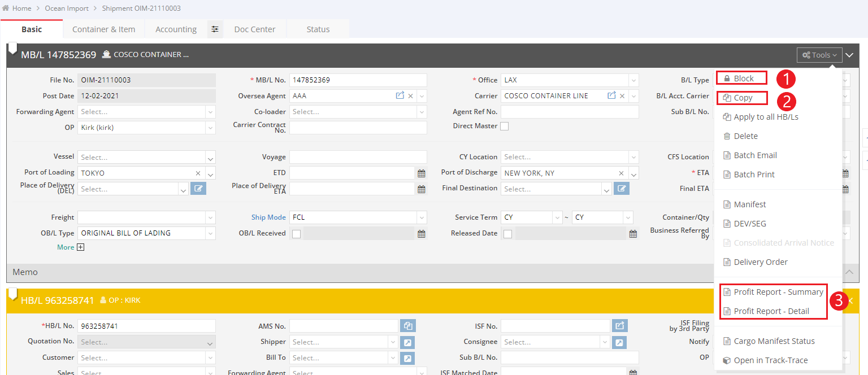
Task: Enable the Released Date checkbox
Action: click(x=507, y=234)
